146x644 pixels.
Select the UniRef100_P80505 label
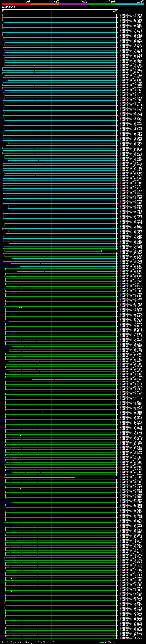[x=131, y=286]
